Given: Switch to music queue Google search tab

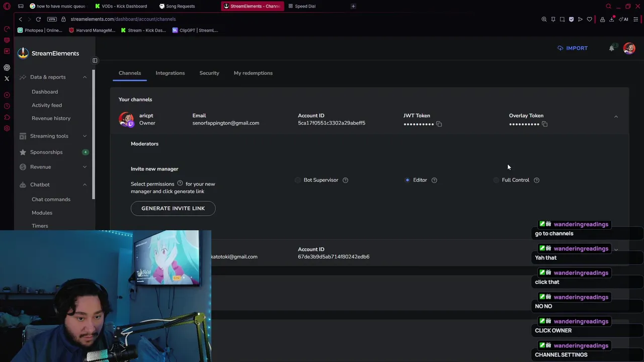Looking at the screenshot, I should pyautogui.click(x=59, y=6).
